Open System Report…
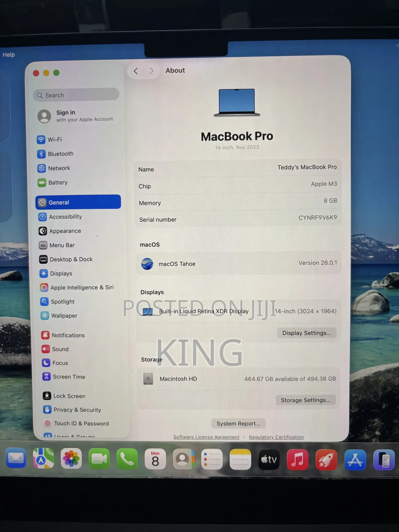Image resolution: width=399 pixels, height=532 pixels. pos(238,424)
